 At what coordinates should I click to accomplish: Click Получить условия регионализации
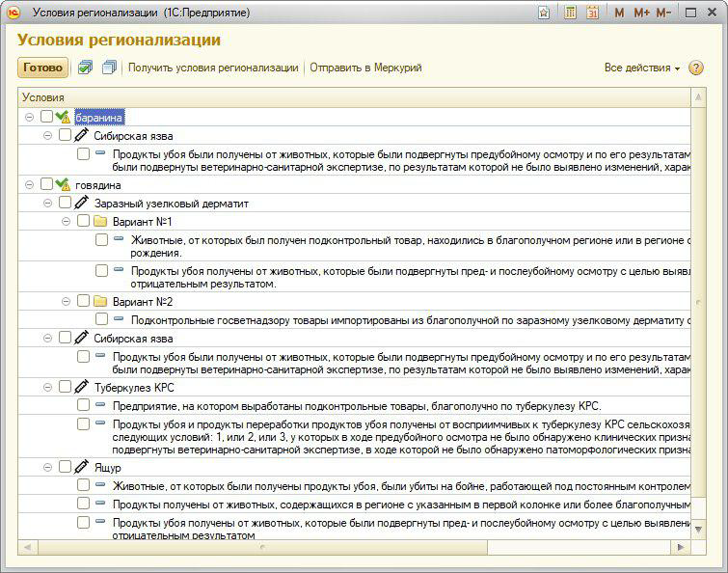coord(213,68)
